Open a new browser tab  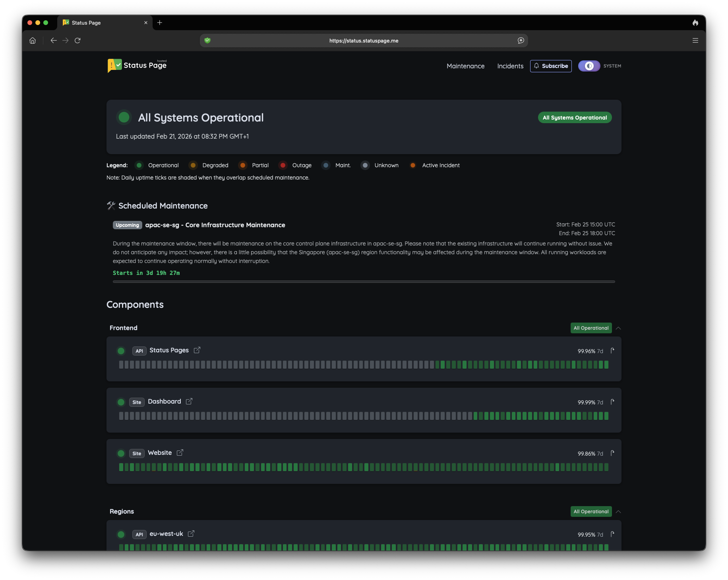160,23
